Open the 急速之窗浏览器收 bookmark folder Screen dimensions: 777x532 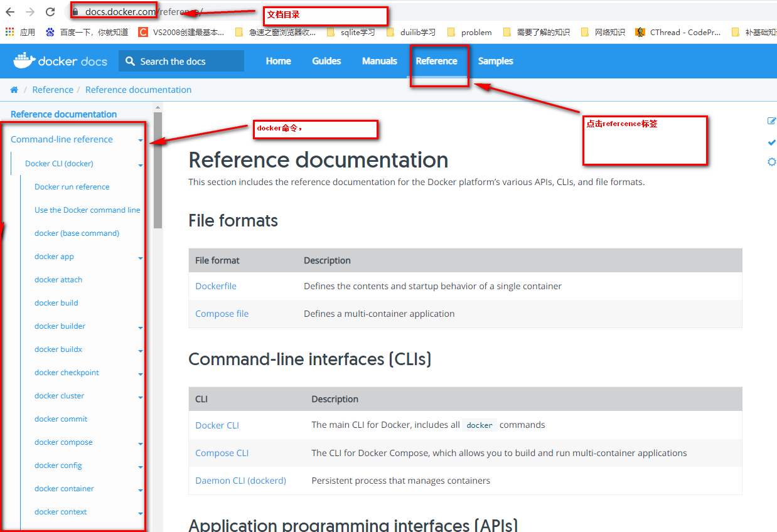click(275, 32)
